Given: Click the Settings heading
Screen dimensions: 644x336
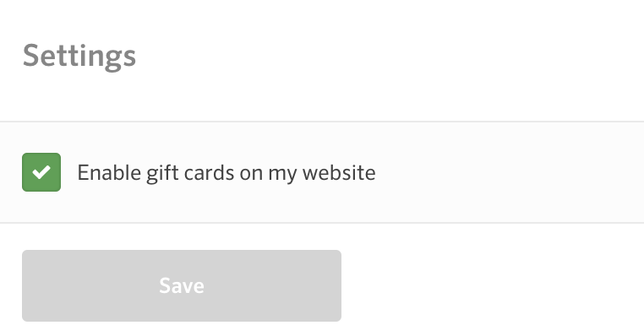Looking at the screenshot, I should [x=79, y=57].
